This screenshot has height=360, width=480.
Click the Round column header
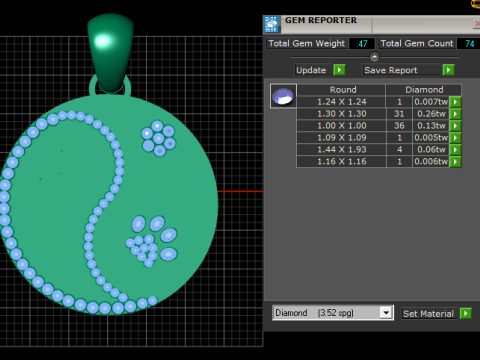pyautogui.click(x=341, y=90)
